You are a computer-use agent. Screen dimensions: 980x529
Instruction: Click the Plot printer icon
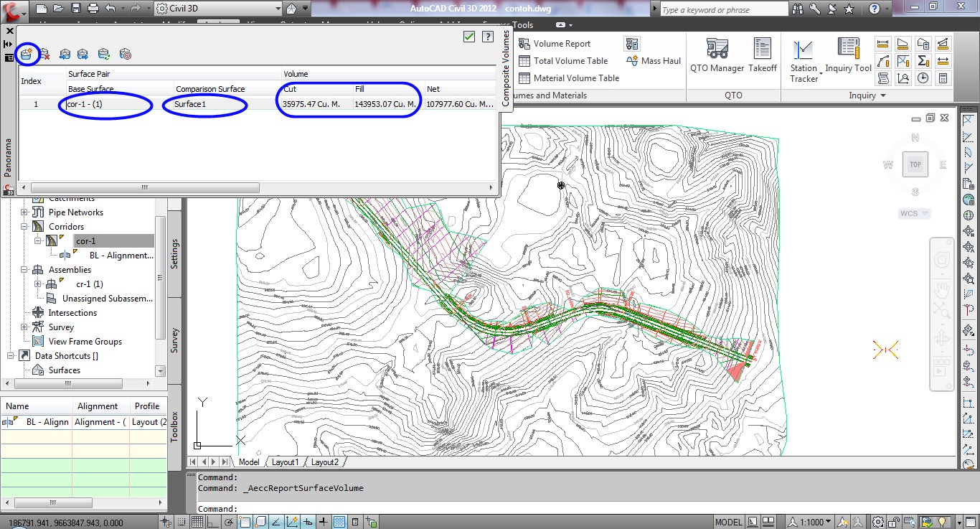tap(93, 9)
